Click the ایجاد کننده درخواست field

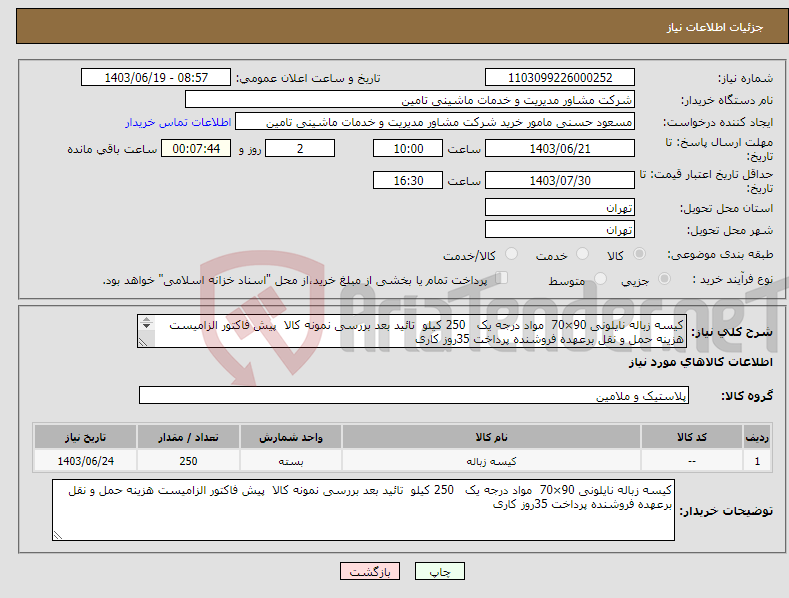click(x=435, y=122)
